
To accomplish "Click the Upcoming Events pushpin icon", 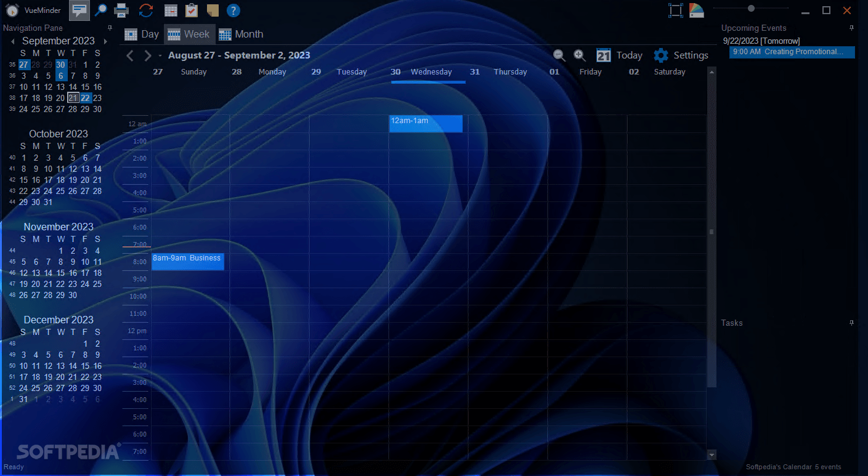I will (852, 28).
